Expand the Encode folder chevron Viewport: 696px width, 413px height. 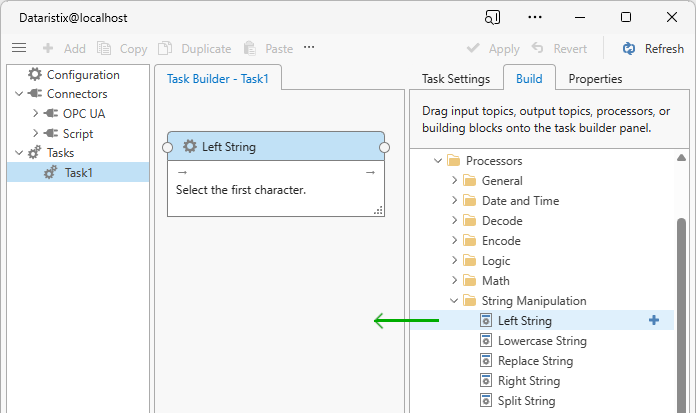click(x=454, y=240)
